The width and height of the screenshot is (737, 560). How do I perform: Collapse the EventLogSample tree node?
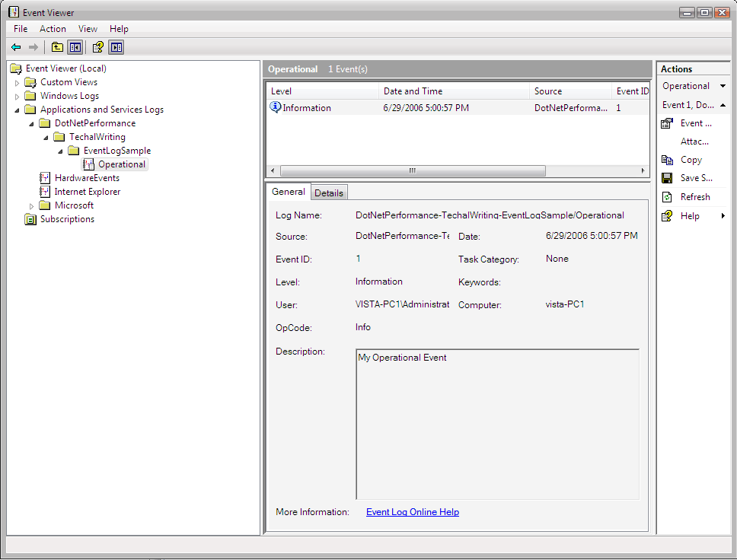pos(61,151)
